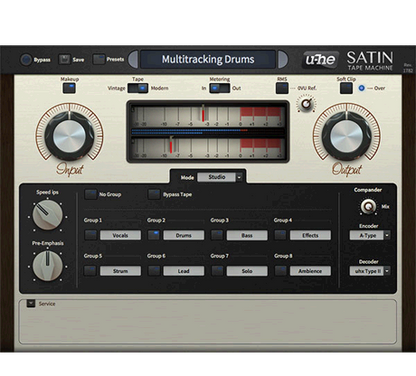The height and width of the screenshot is (376, 416).
Task: Switch the Metering In/Out switch
Action: (220, 88)
